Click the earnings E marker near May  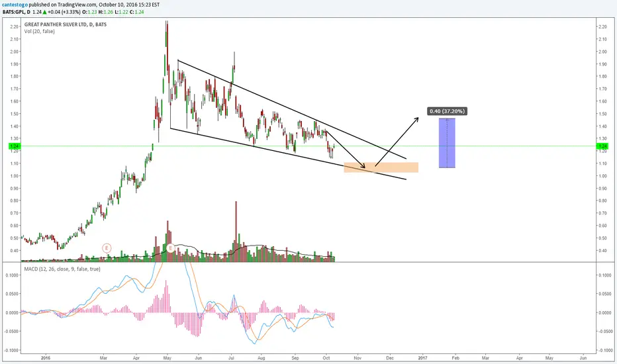(170, 248)
